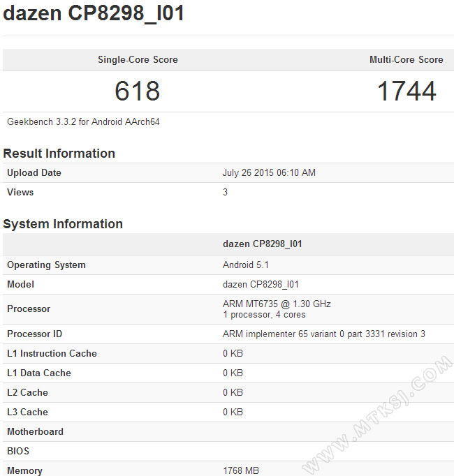Select the ARM implementer 65 variant value
Image resolution: width=454 pixels, height=476 pixels.
324,334
